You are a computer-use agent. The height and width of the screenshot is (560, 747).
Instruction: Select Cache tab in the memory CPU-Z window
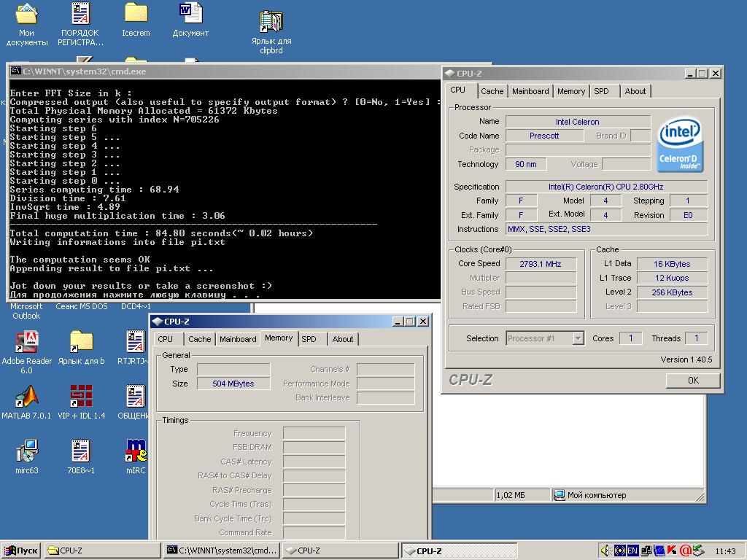click(x=200, y=339)
